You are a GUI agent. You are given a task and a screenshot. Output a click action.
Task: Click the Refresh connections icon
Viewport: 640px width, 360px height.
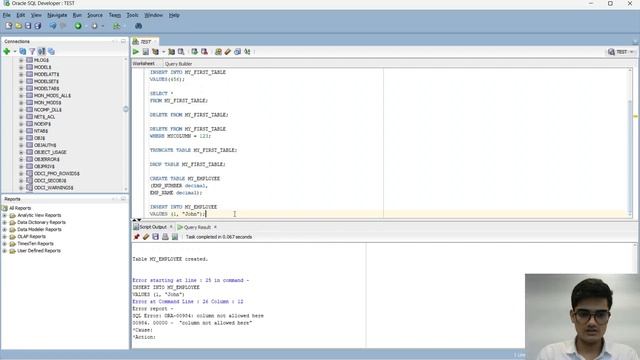(x=22, y=51)
